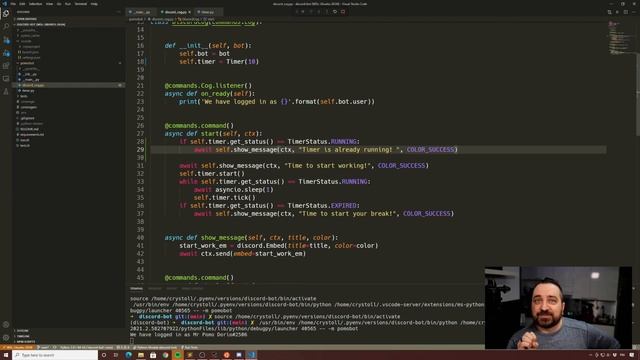Switch to the timer.py editor tab
The image size is (640, 360).
208,12
